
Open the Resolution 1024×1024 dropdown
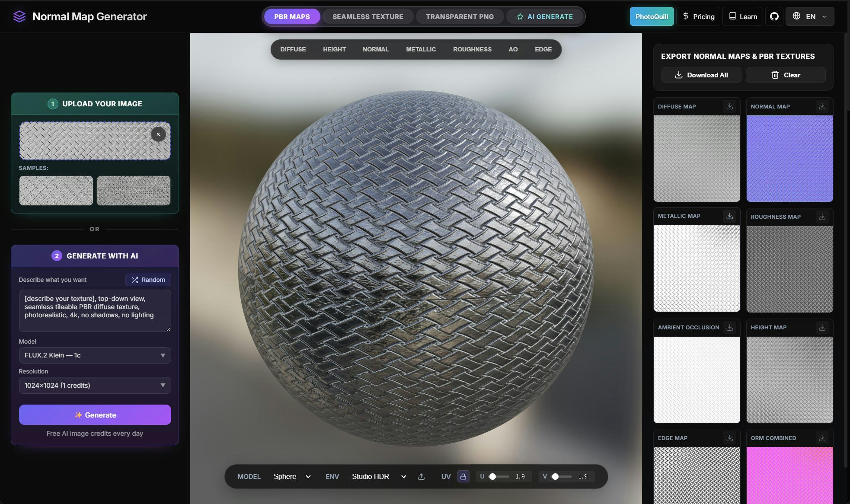pos(95,385)
